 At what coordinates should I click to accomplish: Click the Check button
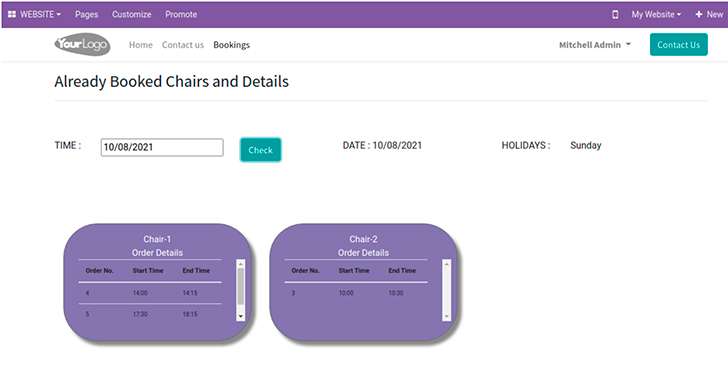click(260, 150)
